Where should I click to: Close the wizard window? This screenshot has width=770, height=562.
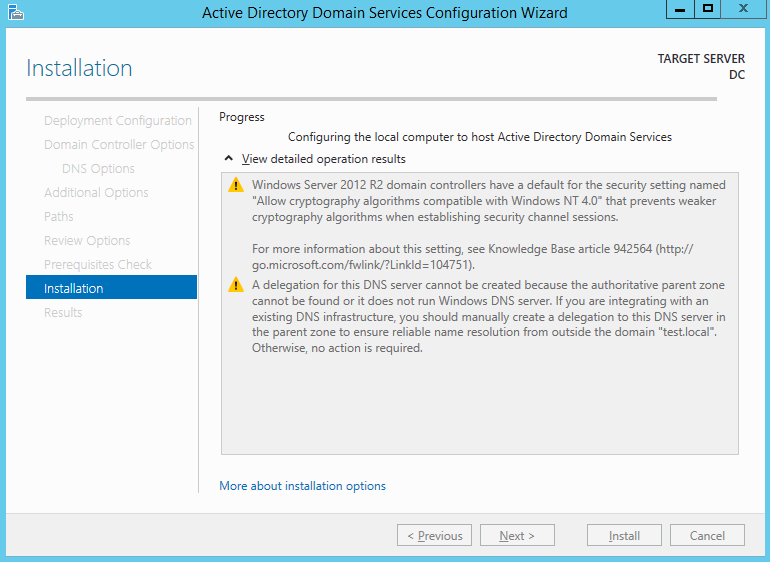click(x=743, y=9)
